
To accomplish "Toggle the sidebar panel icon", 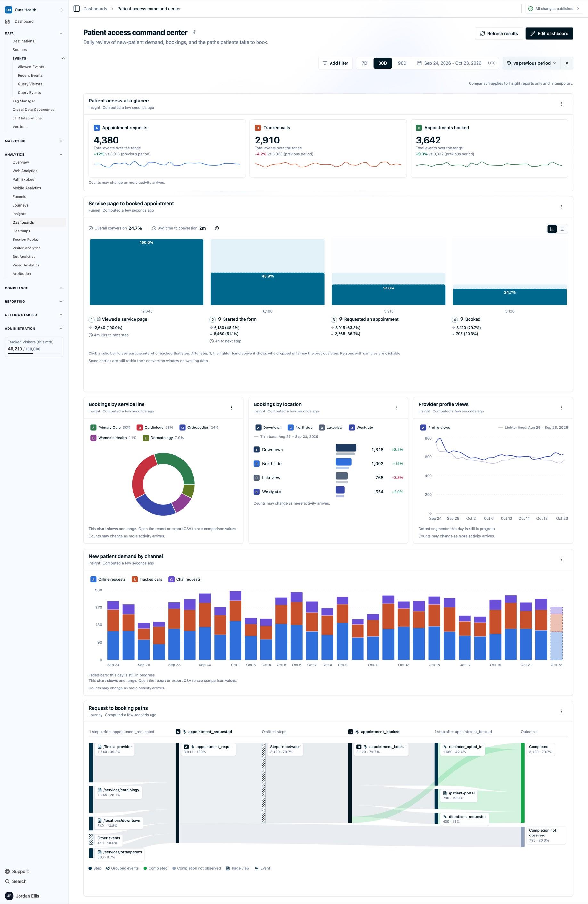I will coord(76,9).
